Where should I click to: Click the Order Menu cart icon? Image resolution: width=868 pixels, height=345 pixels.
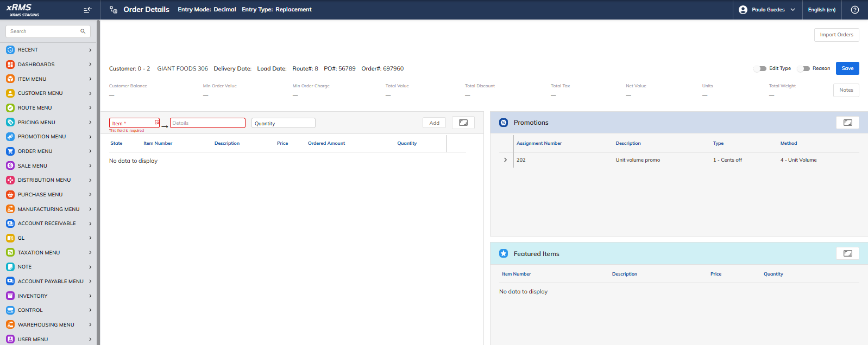click(10, 151)
